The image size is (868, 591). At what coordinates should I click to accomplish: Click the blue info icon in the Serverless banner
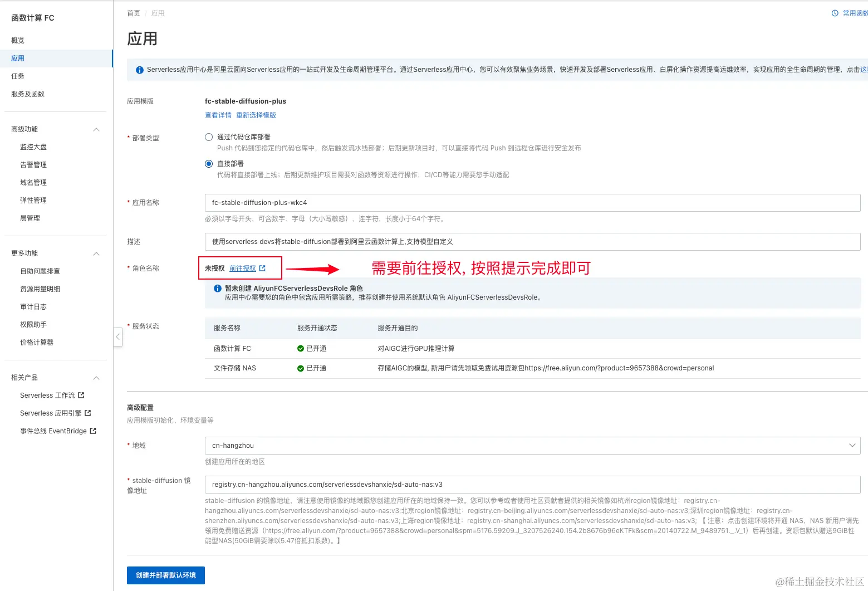[x=140, y=70]
